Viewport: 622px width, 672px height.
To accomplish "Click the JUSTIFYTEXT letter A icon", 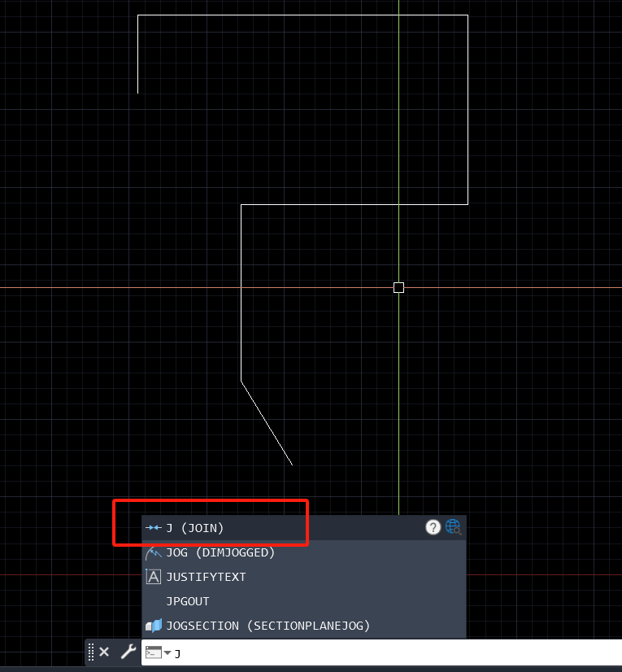I will click(x=153, y=577).
